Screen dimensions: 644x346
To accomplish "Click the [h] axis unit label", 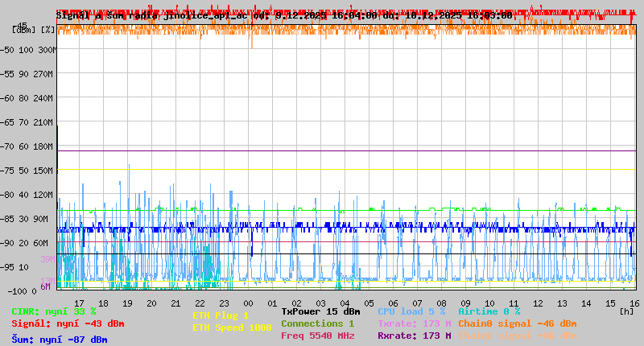I will 626,311.
